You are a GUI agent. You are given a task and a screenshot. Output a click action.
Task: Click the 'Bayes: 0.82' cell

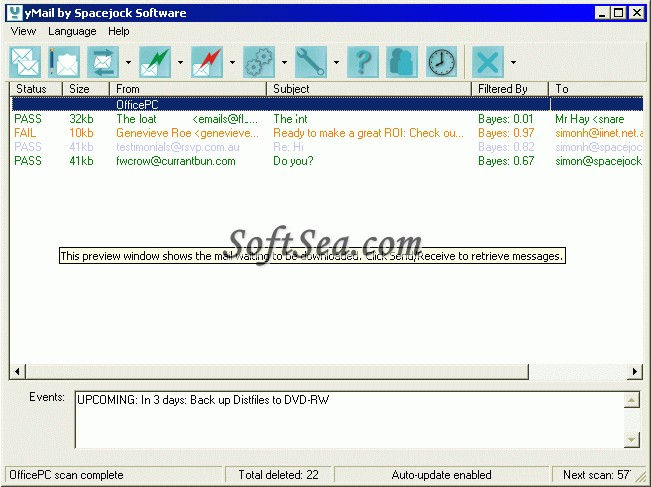click(x=506, y=147)
